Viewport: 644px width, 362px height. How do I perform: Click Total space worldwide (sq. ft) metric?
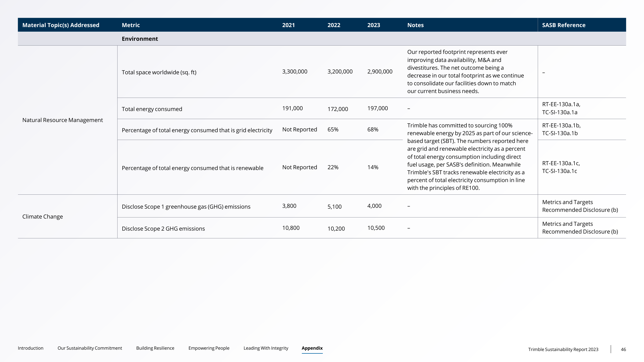click(159, 72)
